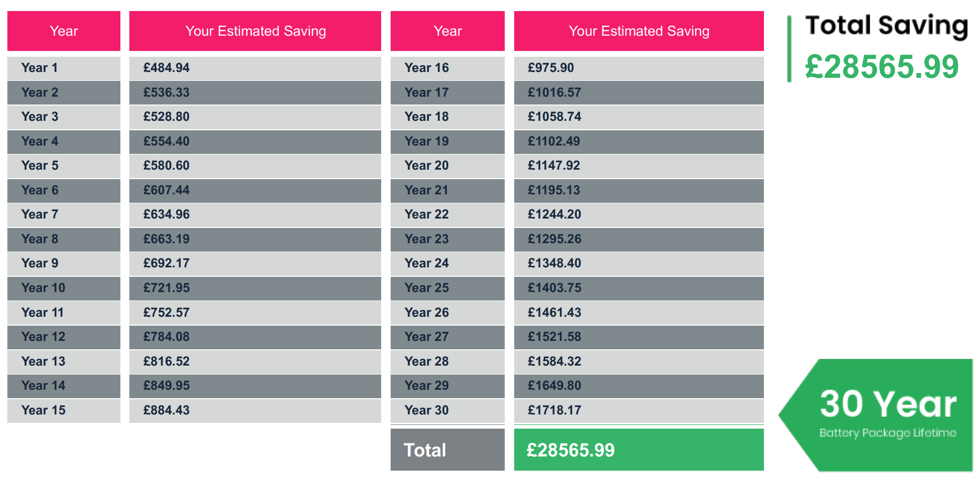Click the grey Total label cell
This screenshot has width=980, height=478.
point(447,450)
